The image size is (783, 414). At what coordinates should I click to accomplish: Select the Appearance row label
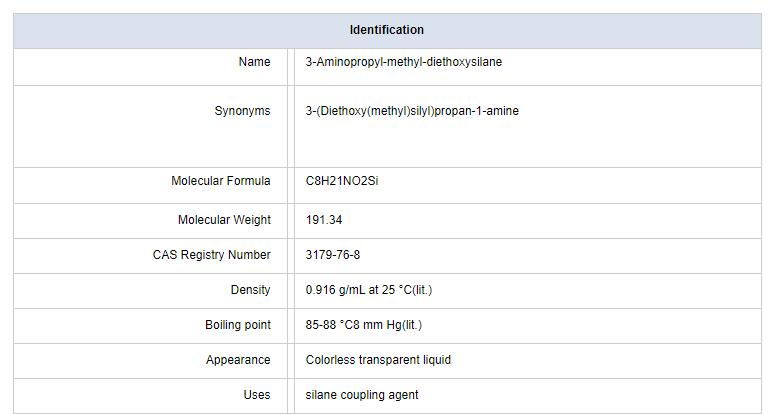(238, 360)
